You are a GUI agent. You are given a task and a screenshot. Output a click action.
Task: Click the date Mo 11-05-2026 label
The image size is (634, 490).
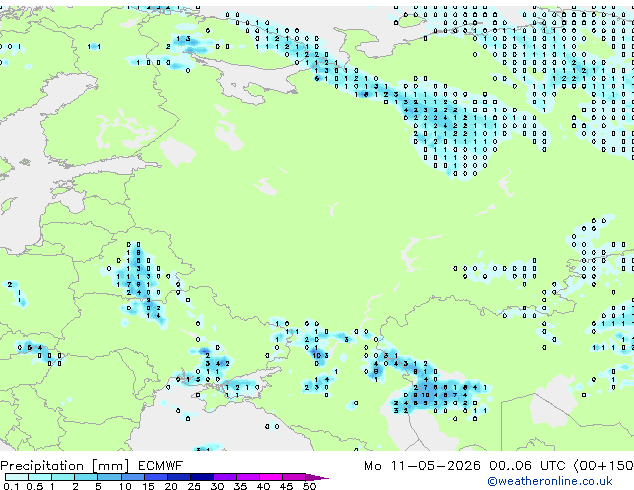(x=422, y=466)
